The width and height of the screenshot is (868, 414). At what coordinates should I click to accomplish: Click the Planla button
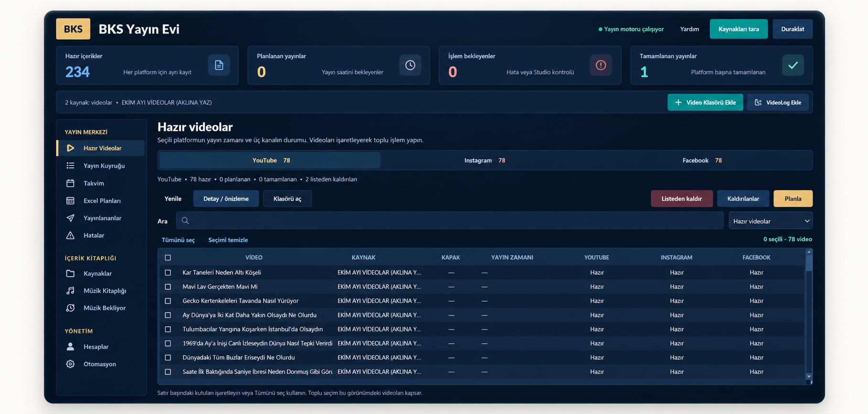(x=793, y=198)
